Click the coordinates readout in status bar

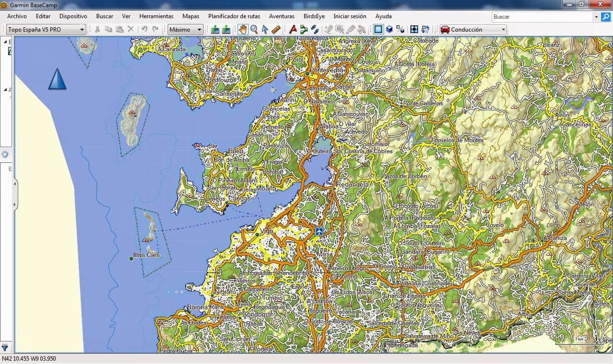29,359
